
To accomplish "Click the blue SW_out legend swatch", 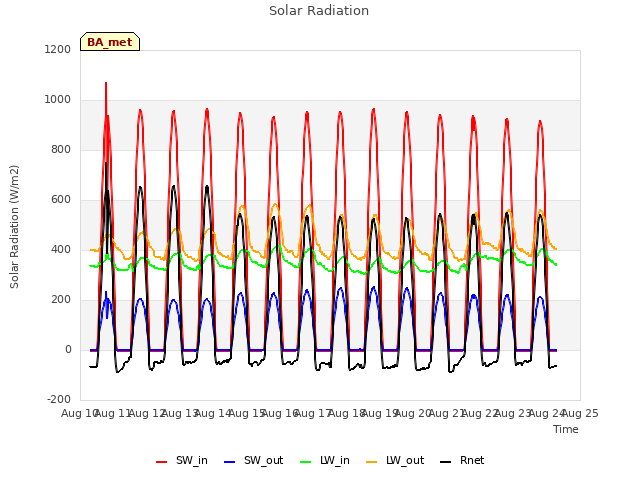I will coord(230,462).
